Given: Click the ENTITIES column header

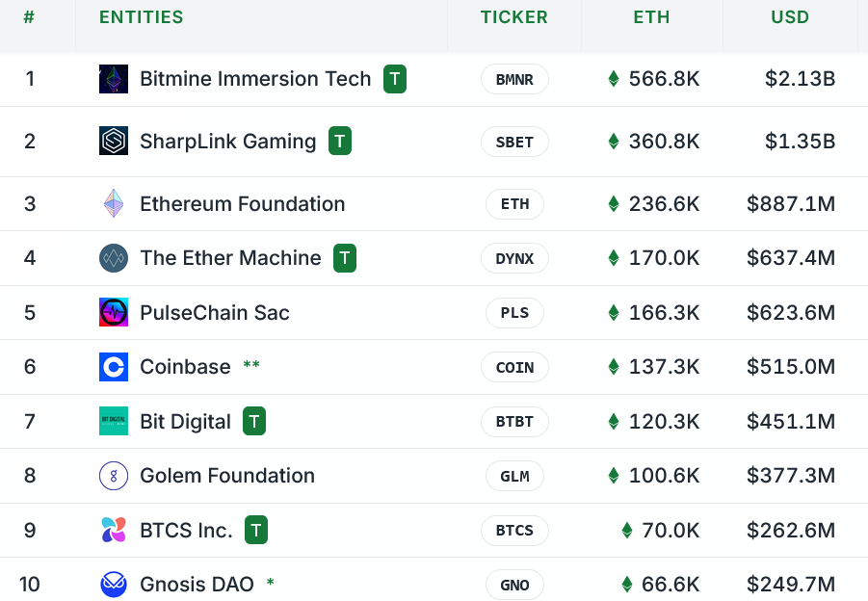Looking at the screenshot, I should [142, 17].
